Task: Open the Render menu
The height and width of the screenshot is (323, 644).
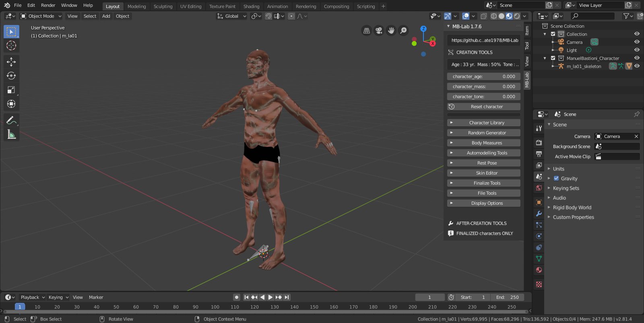Action: tap(48, 5)
